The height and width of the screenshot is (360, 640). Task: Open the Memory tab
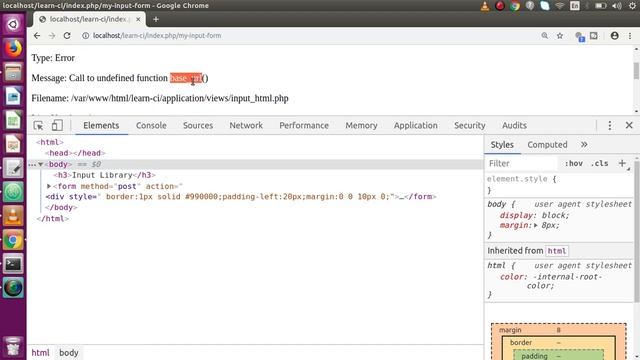(x=361, y=125)
